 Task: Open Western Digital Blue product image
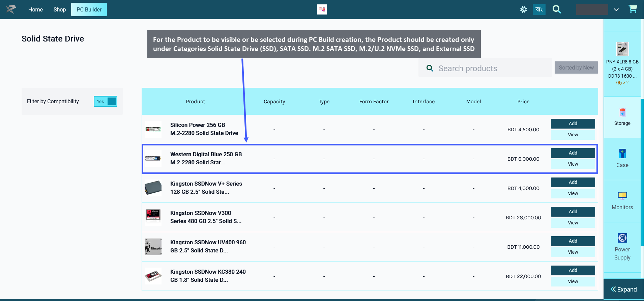click(x=153, y=159)
